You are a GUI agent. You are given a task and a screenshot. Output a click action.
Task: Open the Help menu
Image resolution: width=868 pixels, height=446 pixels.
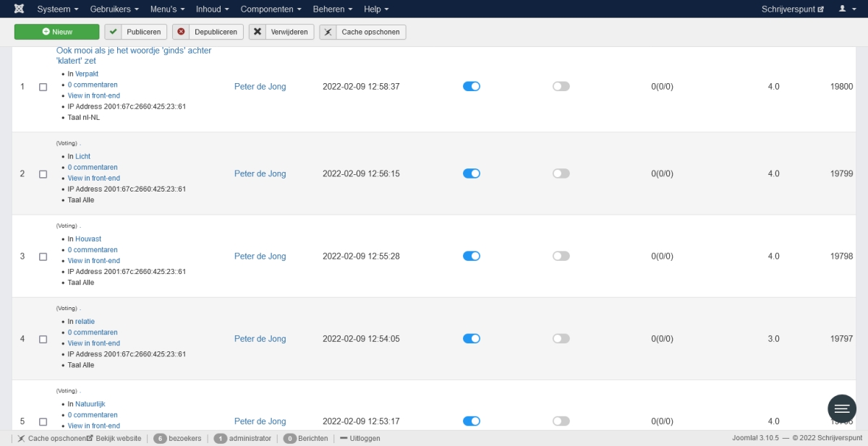click(x=376, y=9)
